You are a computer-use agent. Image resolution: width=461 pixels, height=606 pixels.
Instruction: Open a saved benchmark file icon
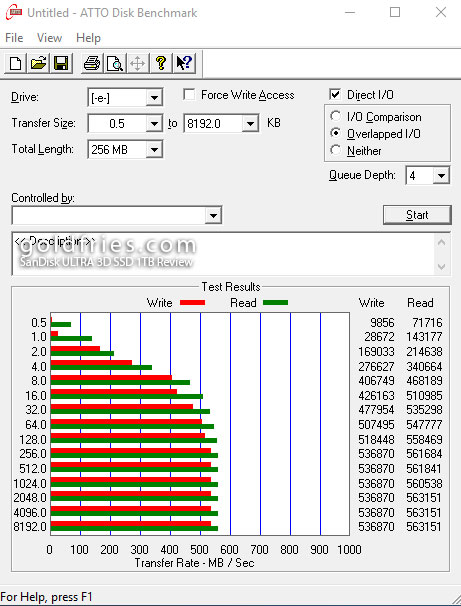(38, 63)
